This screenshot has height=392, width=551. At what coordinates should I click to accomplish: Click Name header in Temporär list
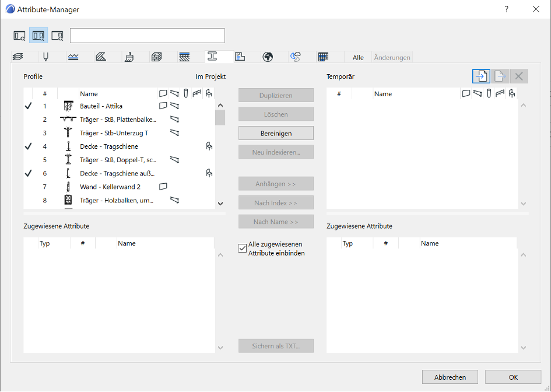[416, 93]
